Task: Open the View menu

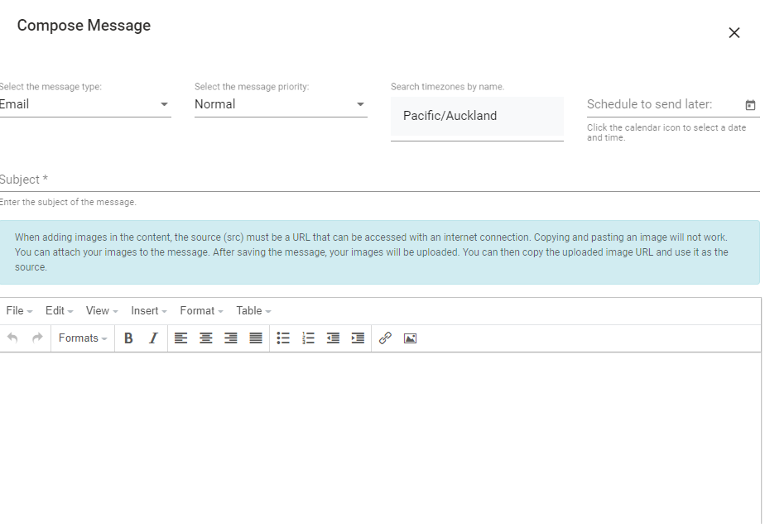Action: (102, 310)
